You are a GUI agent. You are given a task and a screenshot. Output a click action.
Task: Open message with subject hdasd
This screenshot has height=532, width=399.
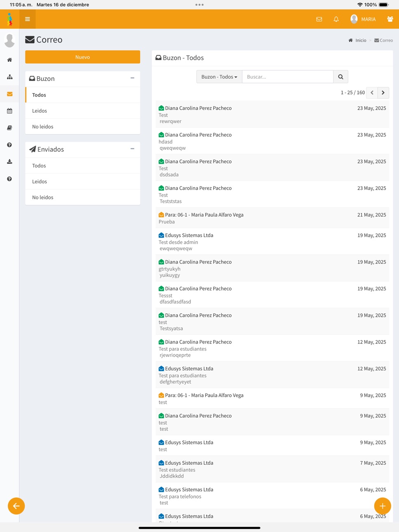[x=272, y=141]
